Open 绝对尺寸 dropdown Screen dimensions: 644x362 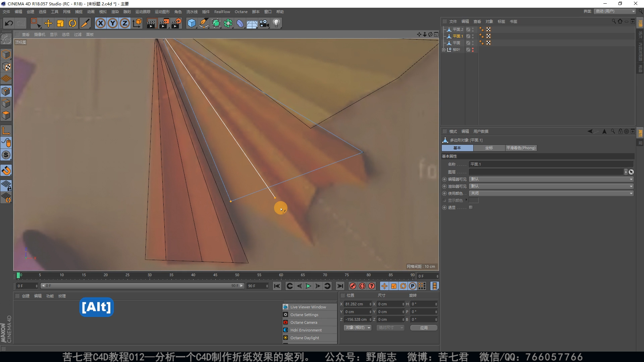(390, 327)
